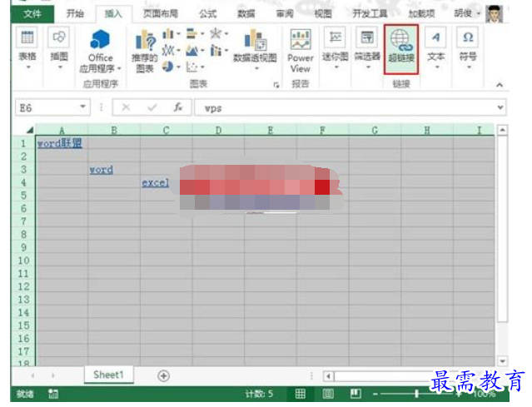Insert a line chart
Image resolution: width=532 pixels, height=407 pixels.
click(168, 51)
